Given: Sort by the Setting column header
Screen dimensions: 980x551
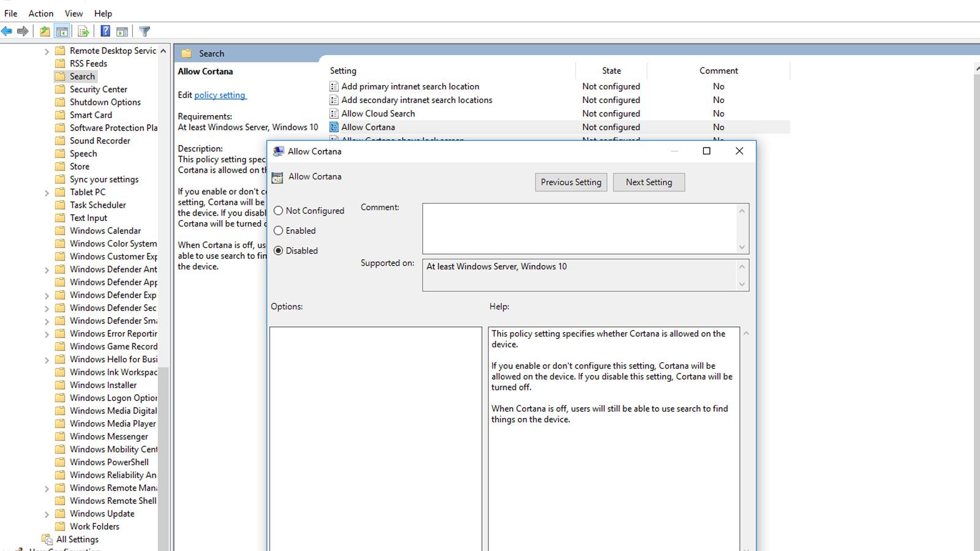Looking at the screenshot, I should [x=343, y=71].
